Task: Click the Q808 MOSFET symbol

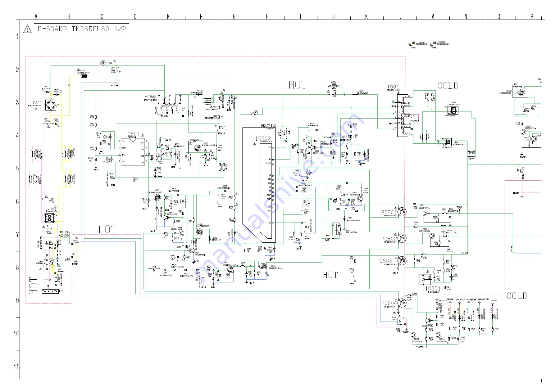Action: click(x=263, y=266)
